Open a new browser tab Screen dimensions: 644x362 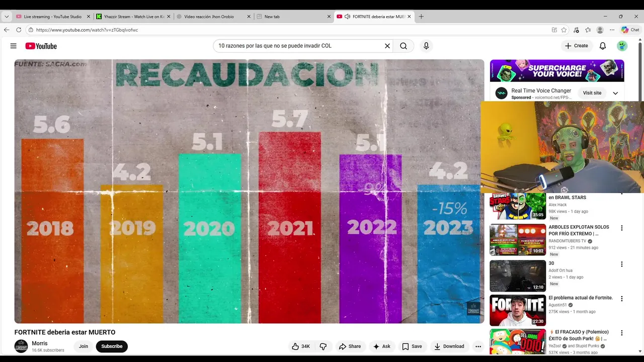click(421, 17)
